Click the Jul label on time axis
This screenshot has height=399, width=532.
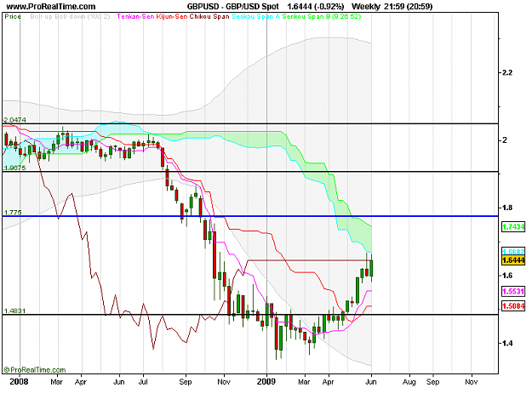pos(143,382)
